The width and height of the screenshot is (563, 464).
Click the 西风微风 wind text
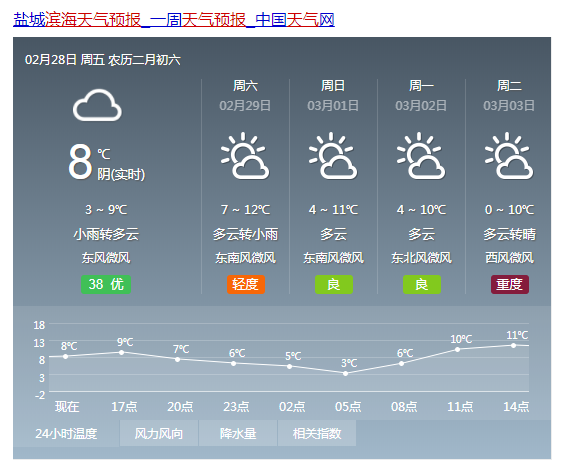tap(509, 257)
